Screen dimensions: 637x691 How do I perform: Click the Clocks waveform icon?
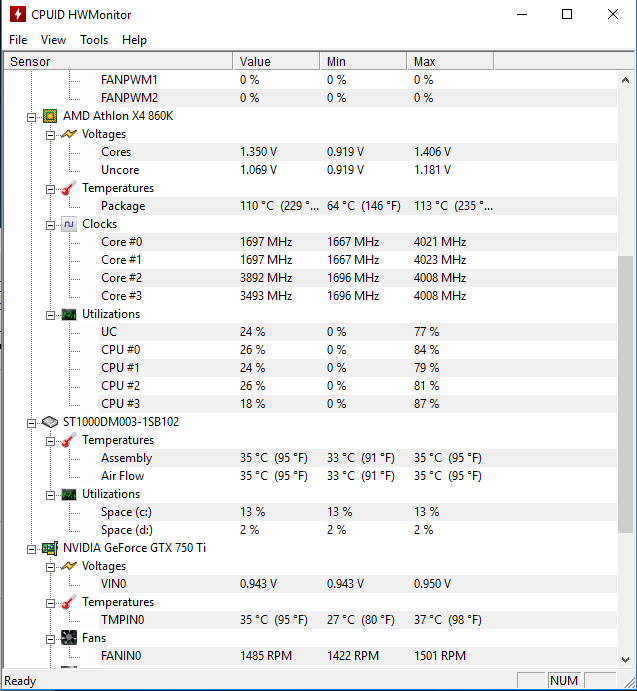(68, 224)
